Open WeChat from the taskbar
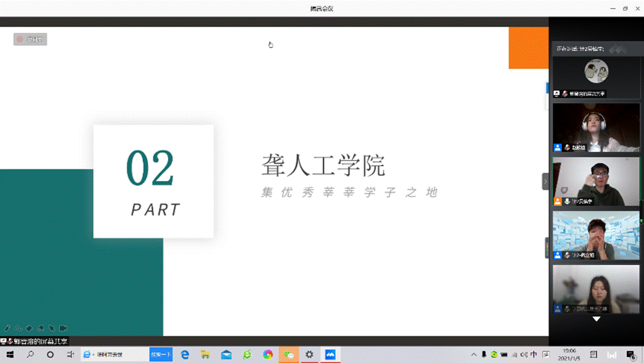644x363 pixels. pos(289,354)
